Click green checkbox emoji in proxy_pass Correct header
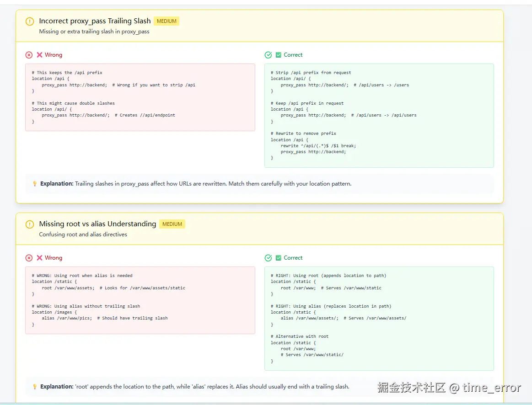532x405 pixels. [x=279, y=55]
